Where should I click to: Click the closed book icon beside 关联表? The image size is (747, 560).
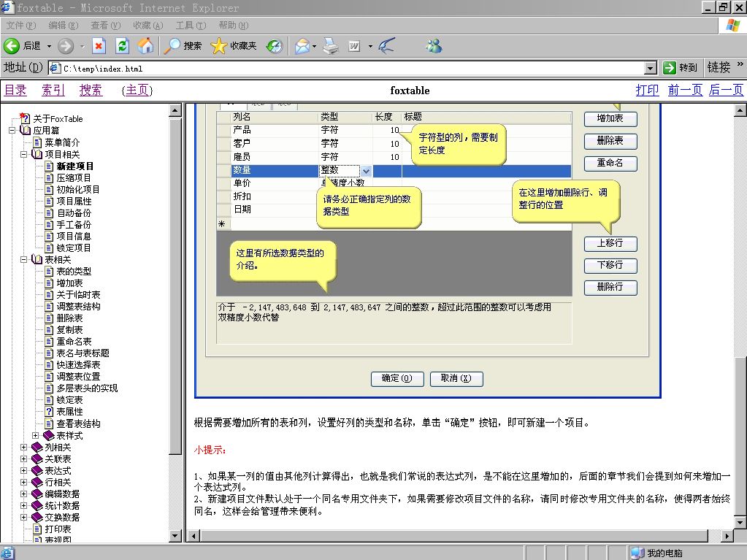tap(37, 459)
